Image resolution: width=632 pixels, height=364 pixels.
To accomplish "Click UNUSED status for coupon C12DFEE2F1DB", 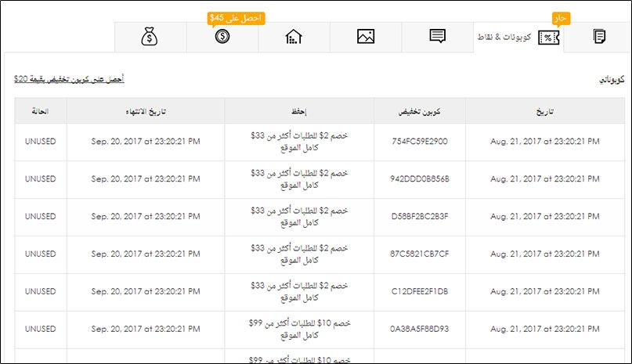I will coord(40,291).
